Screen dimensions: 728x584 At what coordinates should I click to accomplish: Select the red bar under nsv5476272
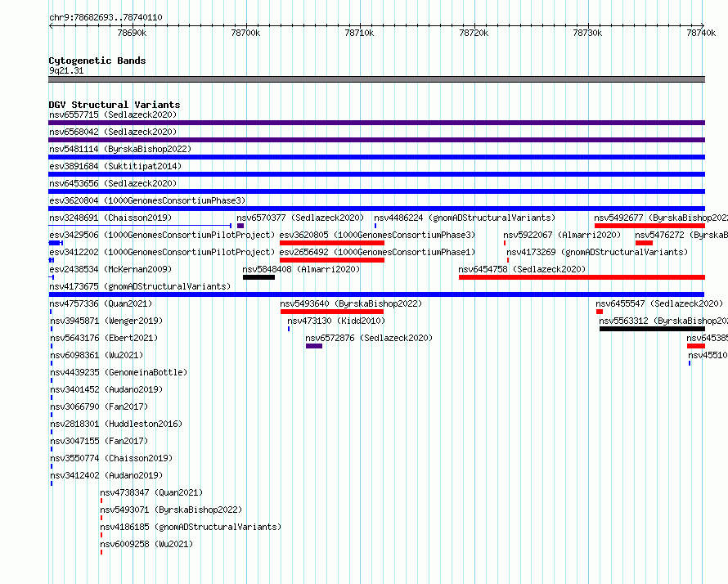point(644,243)
